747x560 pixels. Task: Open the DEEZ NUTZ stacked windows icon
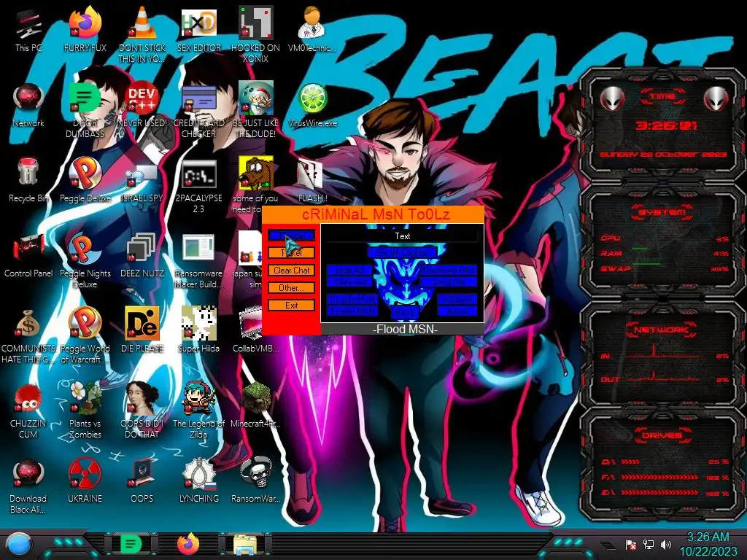142,255
